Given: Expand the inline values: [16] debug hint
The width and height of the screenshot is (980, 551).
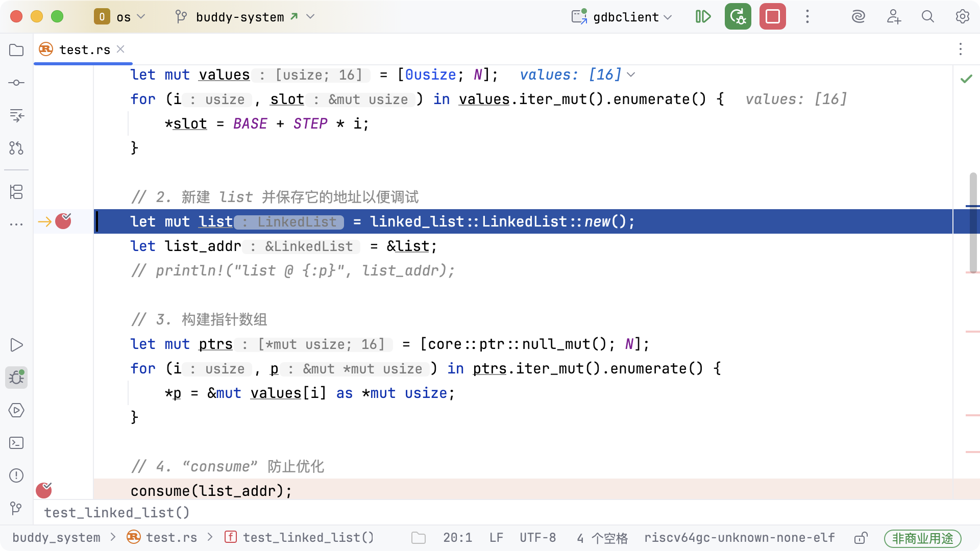Looking at the screenshot, I should pos(631,74).
